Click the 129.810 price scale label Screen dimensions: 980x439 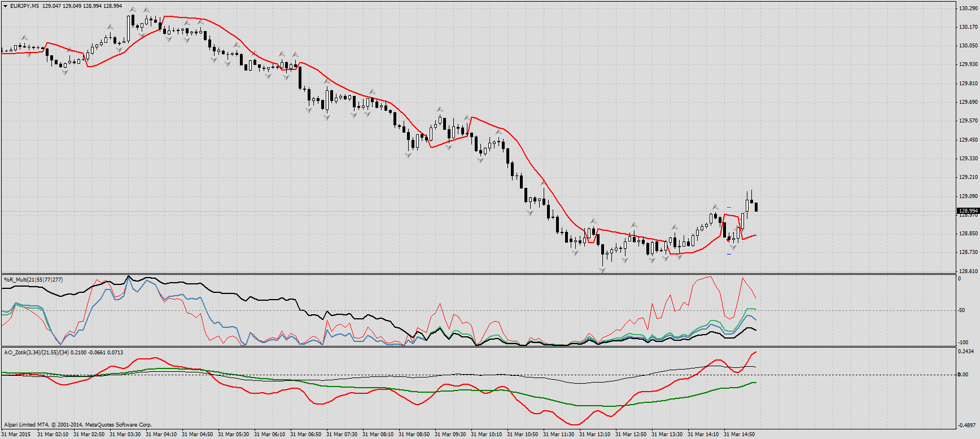[968, 84]
